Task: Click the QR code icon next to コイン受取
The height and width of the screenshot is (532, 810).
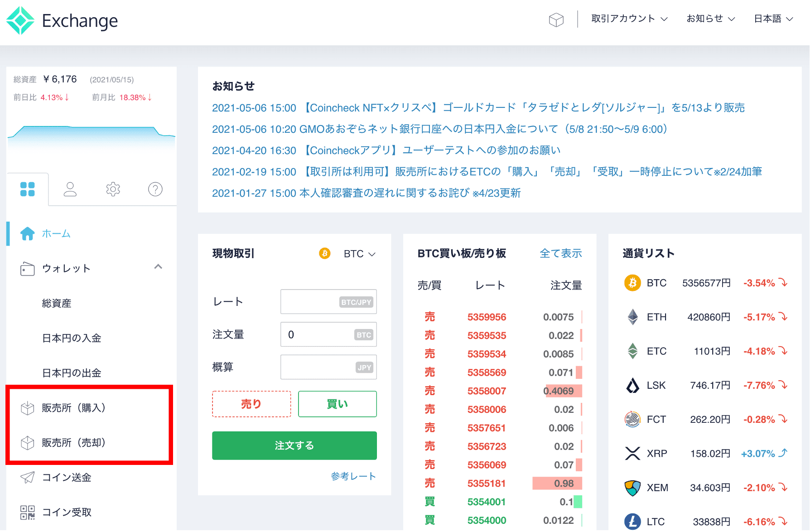Action: click(x=28, y=512)
